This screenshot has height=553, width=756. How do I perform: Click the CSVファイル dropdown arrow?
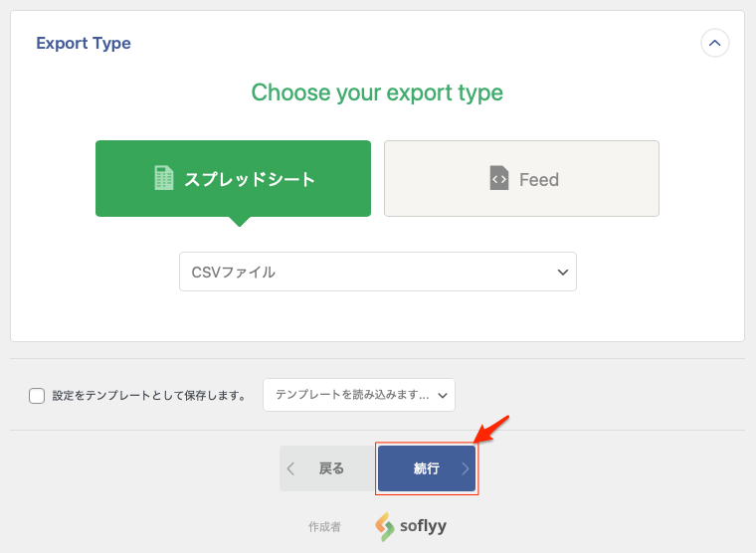click(x=563, y=272)
